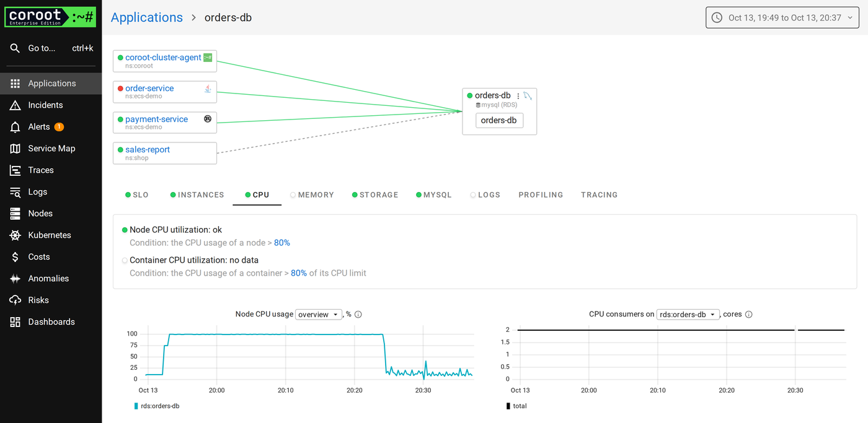The height and width of the screenshot is (423, 868).
Task: Click the Anomalies waveform icon
Action: pyautogui.click(x=15, y=279)
